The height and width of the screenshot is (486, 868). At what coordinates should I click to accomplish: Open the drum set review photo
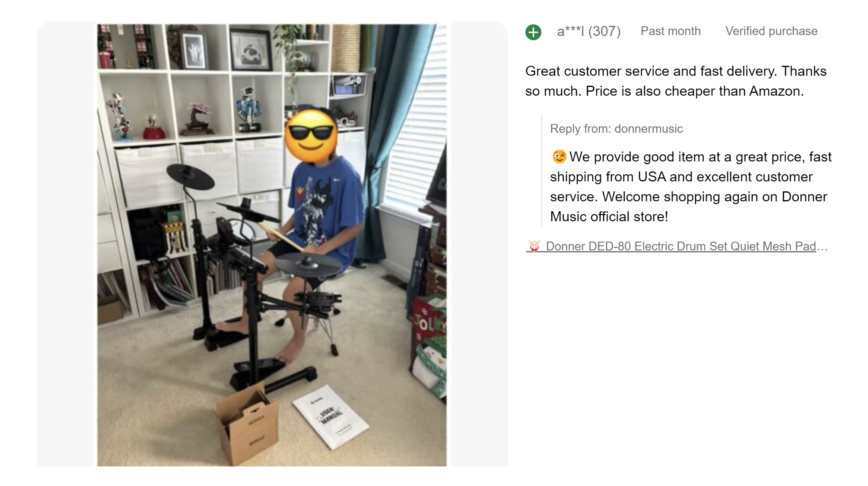point(272,245)
